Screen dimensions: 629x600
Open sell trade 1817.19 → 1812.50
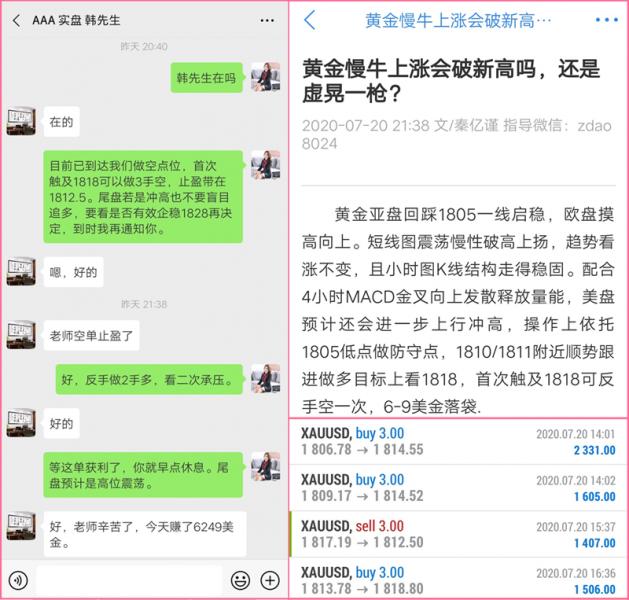point(458,534)
